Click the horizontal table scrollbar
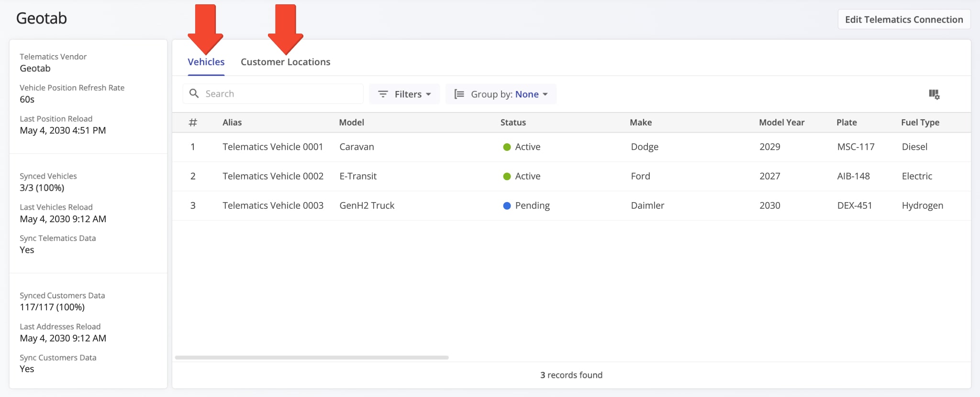The height and width of the screenshot is (397, 980). coord(312,357)
